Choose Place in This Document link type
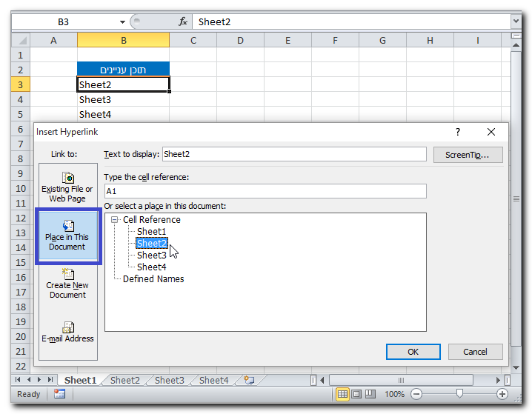Screen dimensions: 532x414 [x=67, y=236]
